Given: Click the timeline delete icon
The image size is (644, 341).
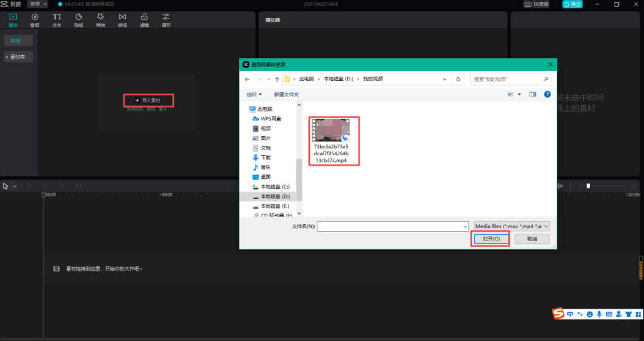Looking at the screenshot, I should coord(79,186).
